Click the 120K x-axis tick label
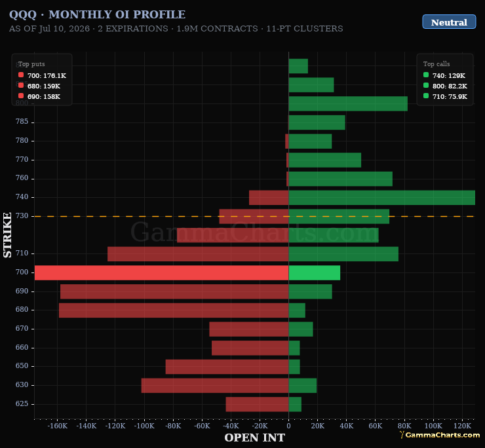 (462, 426)
